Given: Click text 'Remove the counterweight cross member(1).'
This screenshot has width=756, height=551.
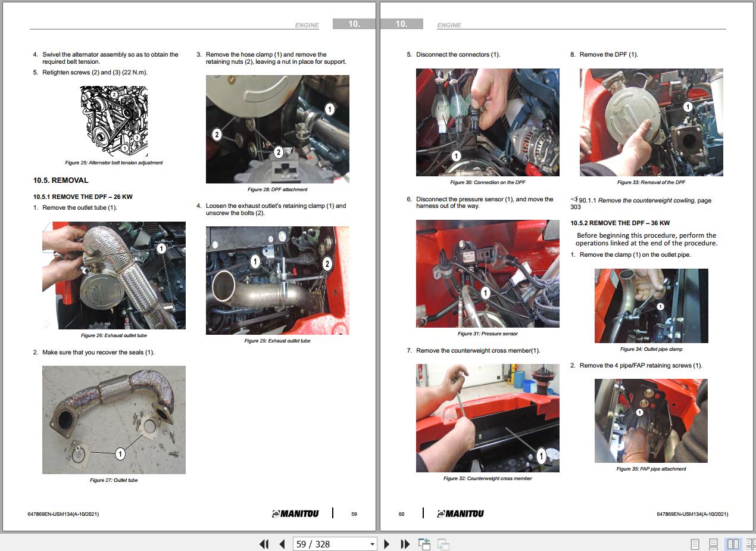Looking at the screenshot, I should click(478, 351).
